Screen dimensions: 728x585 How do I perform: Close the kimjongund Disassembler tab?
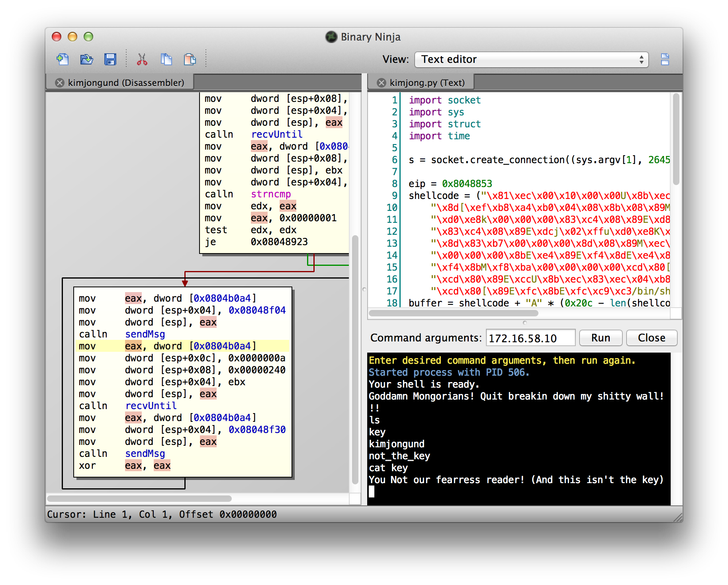[x=60, y=83]
